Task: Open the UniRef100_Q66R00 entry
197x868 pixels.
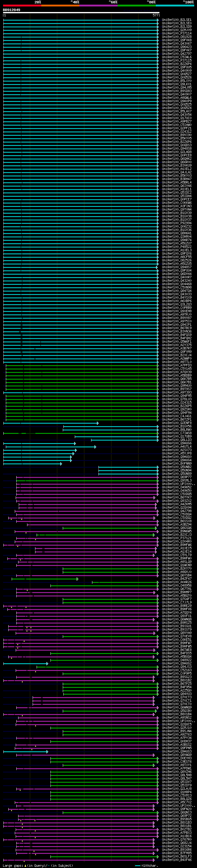Action: (176, 162)
